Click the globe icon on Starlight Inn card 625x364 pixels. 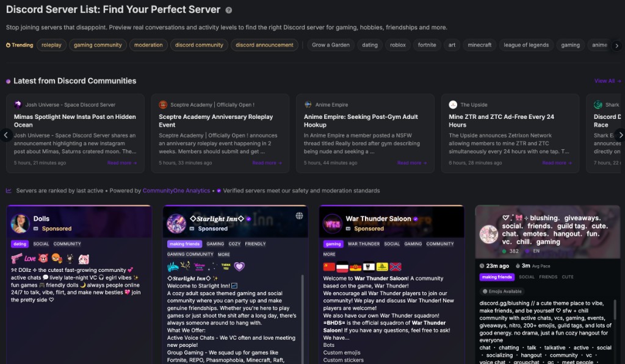pyautogui.click(x=299, y=216)
